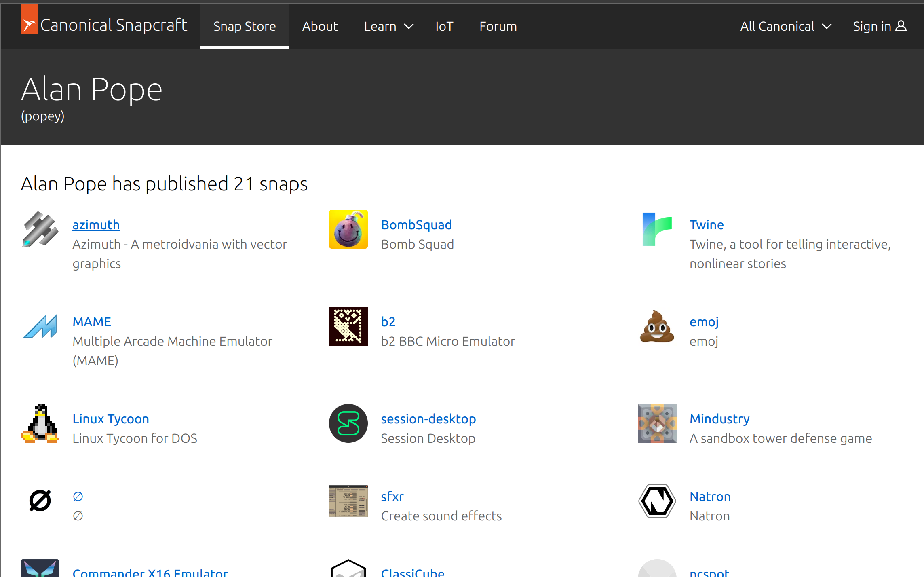
Task: Select the Natron hexagon icon
Action: pos(657,501)
